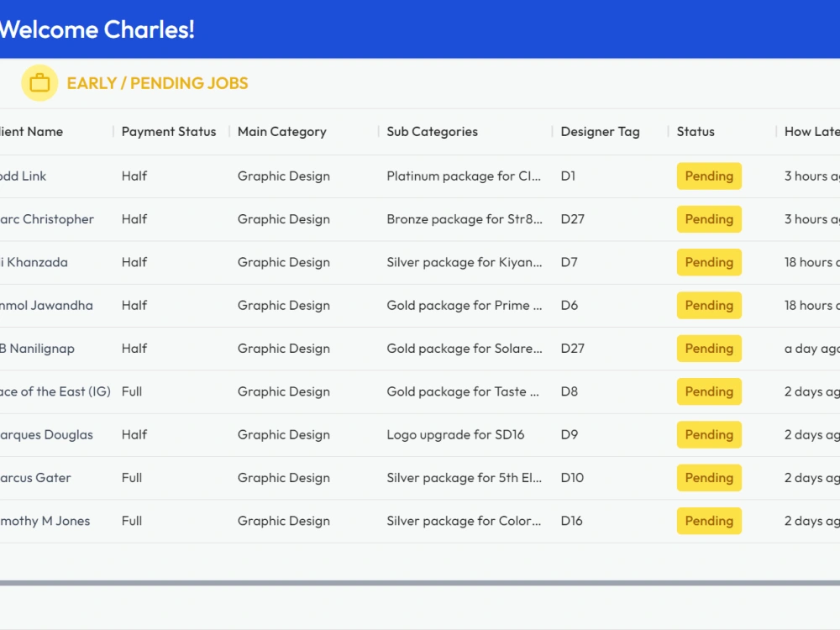
Task: Select client name Gater
Action: (x=35, y=478)
